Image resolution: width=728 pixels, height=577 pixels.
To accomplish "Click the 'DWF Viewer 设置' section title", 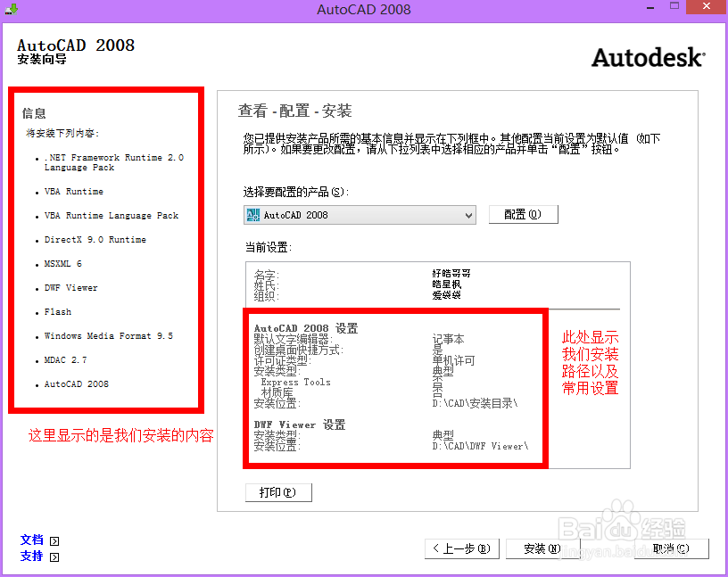I will point(300,425).
